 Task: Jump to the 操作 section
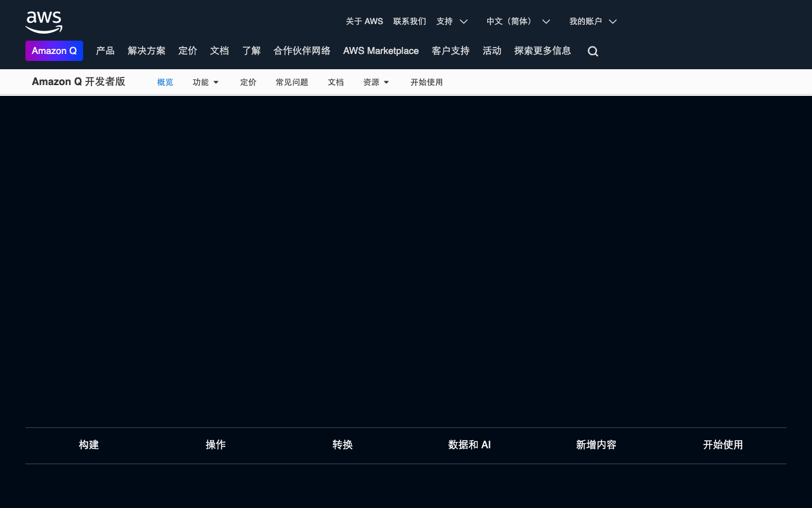coord(216,445)
